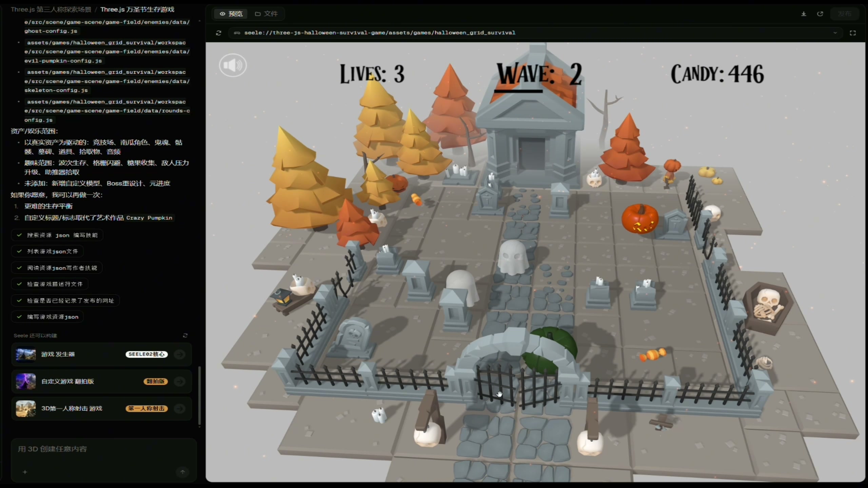Switch to the 预览 tab

pos(232,14)
